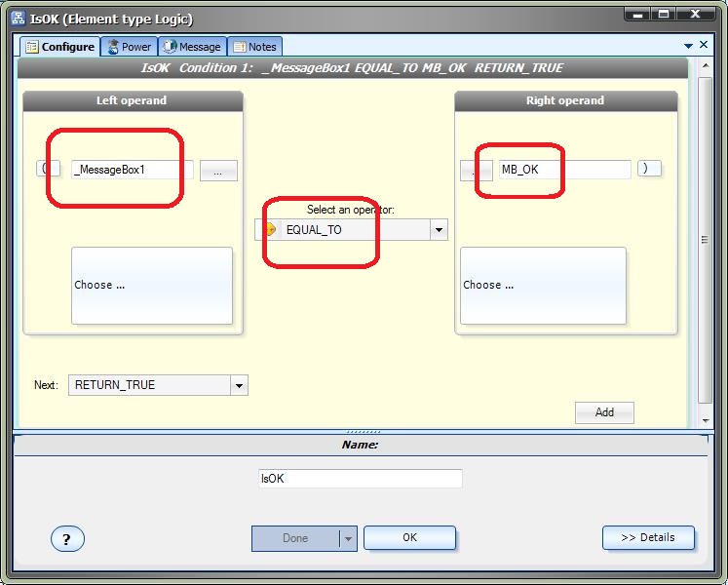
Task: Click the >> Details button
Action: (x=648, y=537)
